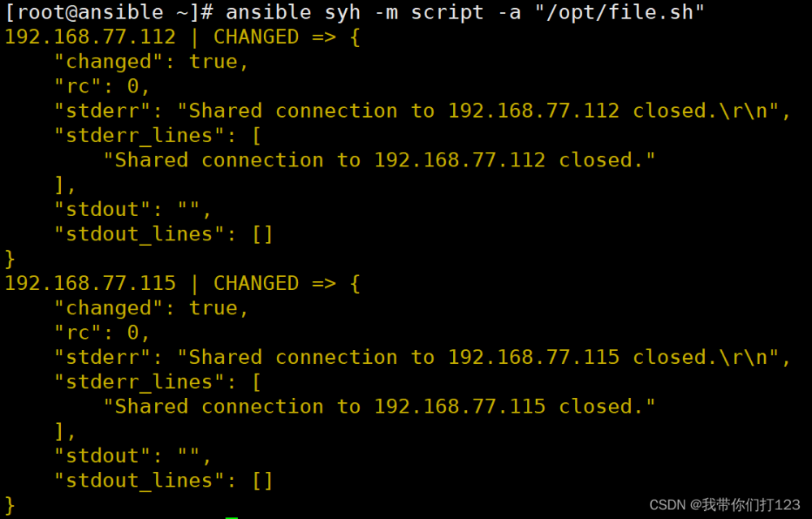812x519 pixels.
Task: Click first host's "changed": true line
Action: tap(152, 62)
